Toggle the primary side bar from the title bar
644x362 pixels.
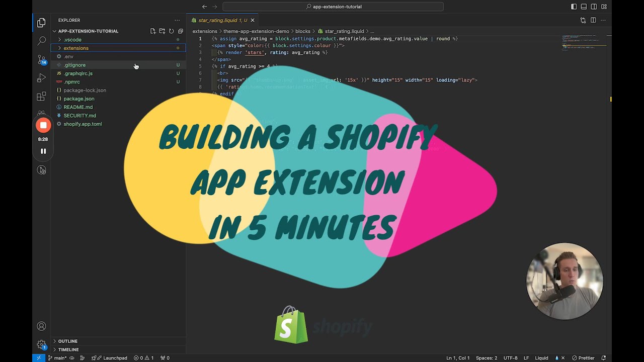(574, 7)
